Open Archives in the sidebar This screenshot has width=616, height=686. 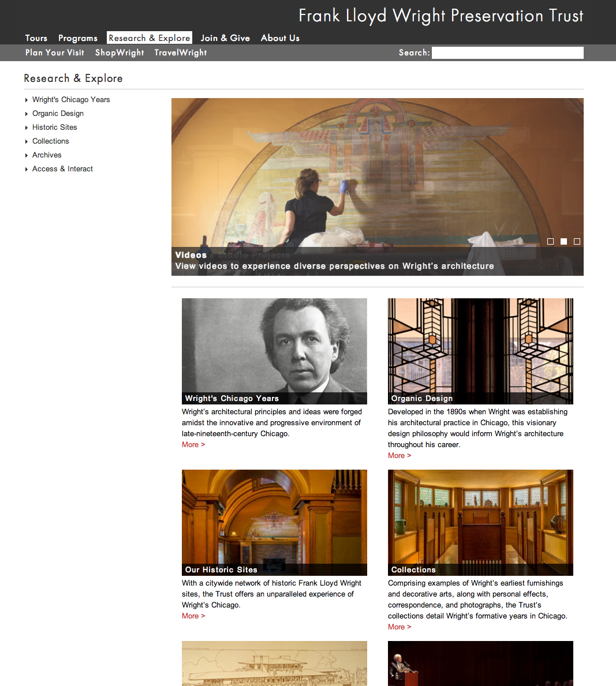(x=47, y=155)
